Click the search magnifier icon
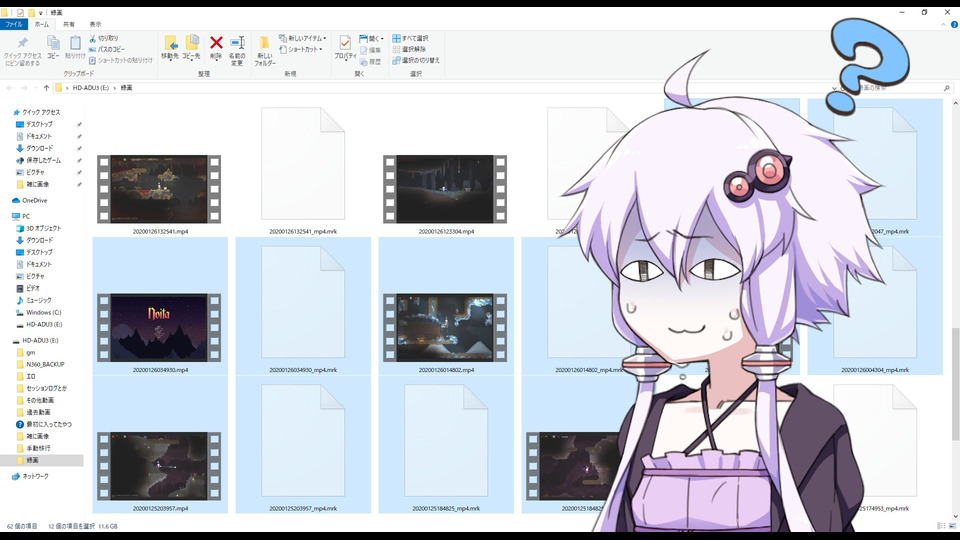The image size is (960, 540). 947,88
